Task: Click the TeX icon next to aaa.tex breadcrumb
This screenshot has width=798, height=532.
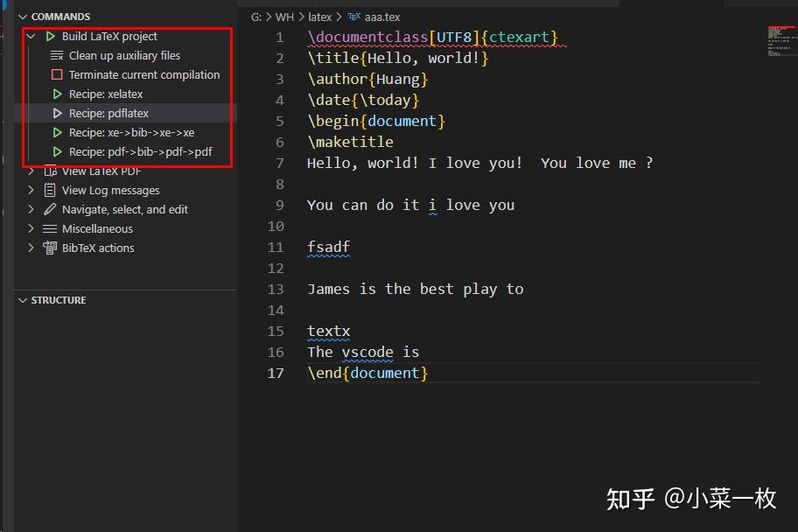Action: point(353,16)
